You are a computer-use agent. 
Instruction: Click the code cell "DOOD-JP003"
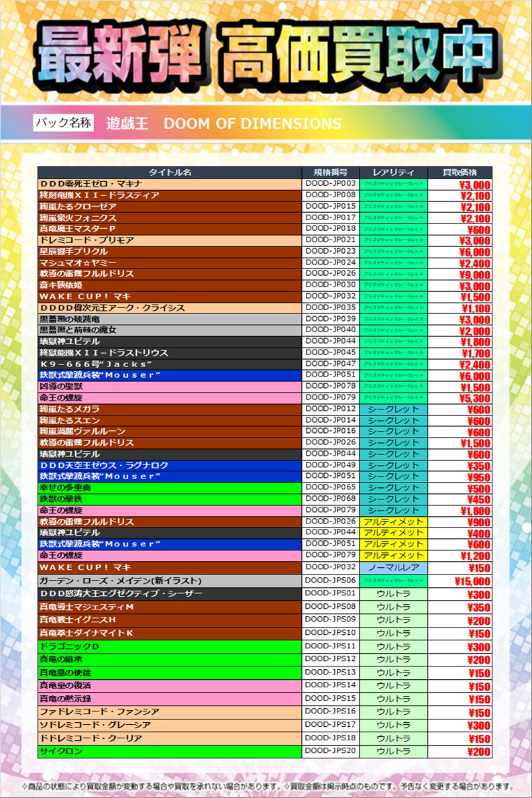pyautogui.click(x=331, y=183)
